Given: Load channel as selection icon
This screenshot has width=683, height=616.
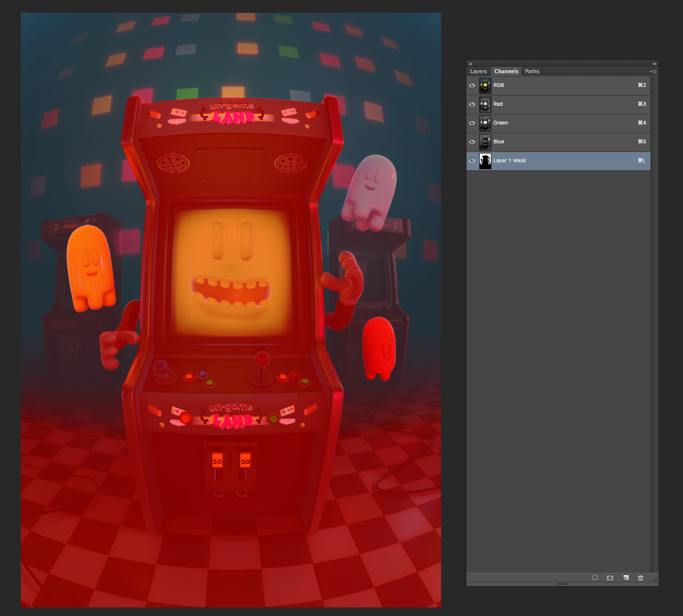Looking at the screenshot, I should pos(595,578).
